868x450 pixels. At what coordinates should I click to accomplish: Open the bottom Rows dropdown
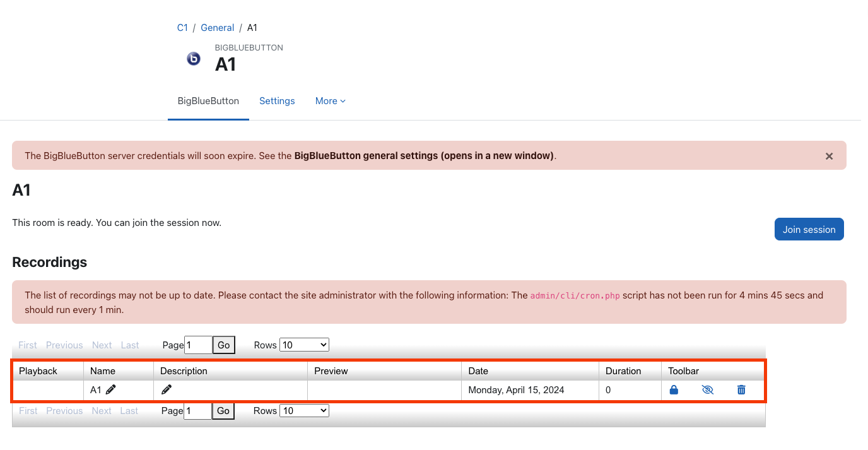coord(304,410)
